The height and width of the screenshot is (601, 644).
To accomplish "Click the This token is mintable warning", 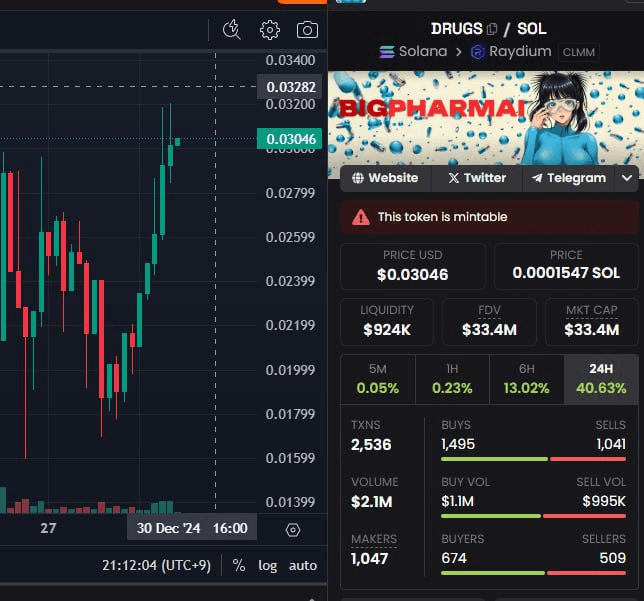I will click(489, 217).
